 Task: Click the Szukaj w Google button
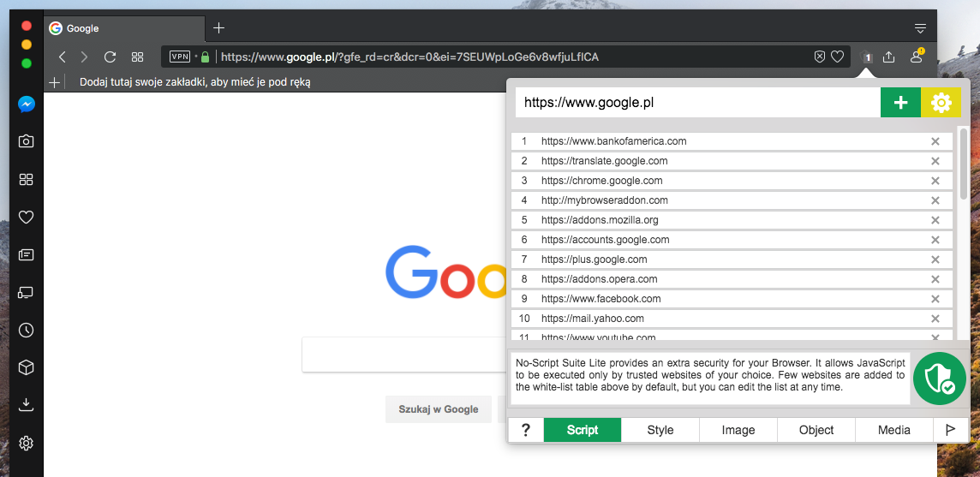point(438,409)
